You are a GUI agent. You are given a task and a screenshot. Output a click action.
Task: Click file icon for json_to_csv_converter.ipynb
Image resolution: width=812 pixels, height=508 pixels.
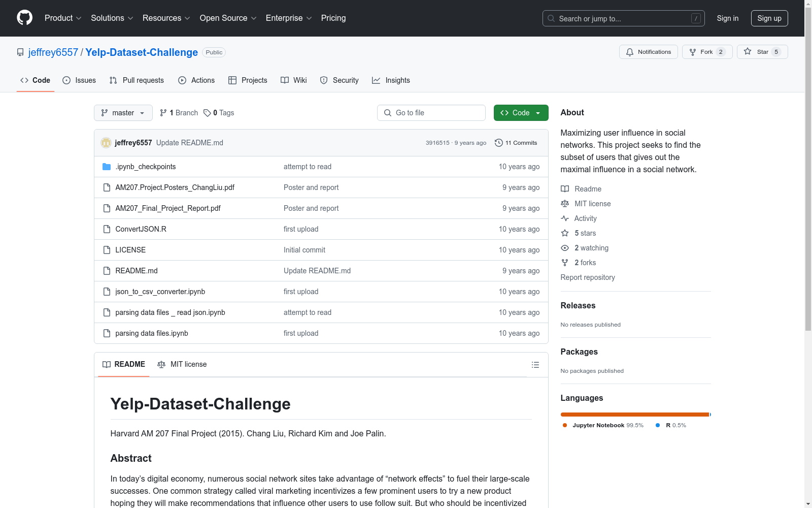point(107,292)
